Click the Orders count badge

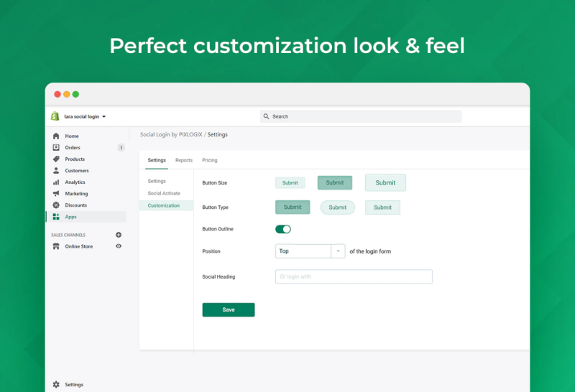(121, 148)
